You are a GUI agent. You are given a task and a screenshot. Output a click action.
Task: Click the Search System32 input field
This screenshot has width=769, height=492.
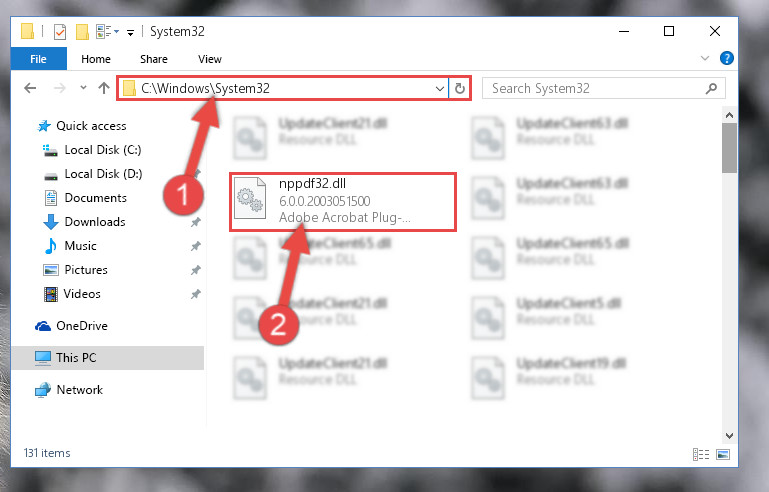(x=604, y=88)
